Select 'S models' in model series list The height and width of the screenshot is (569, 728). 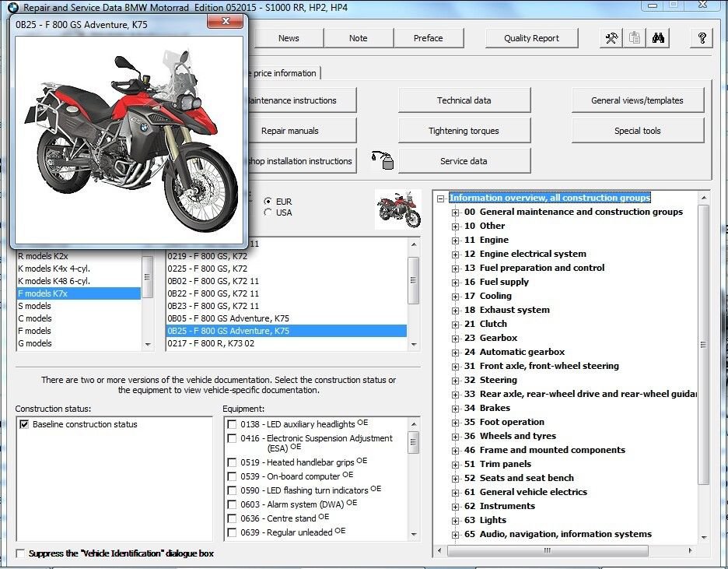pyautogui.click(x=79, y=306)
